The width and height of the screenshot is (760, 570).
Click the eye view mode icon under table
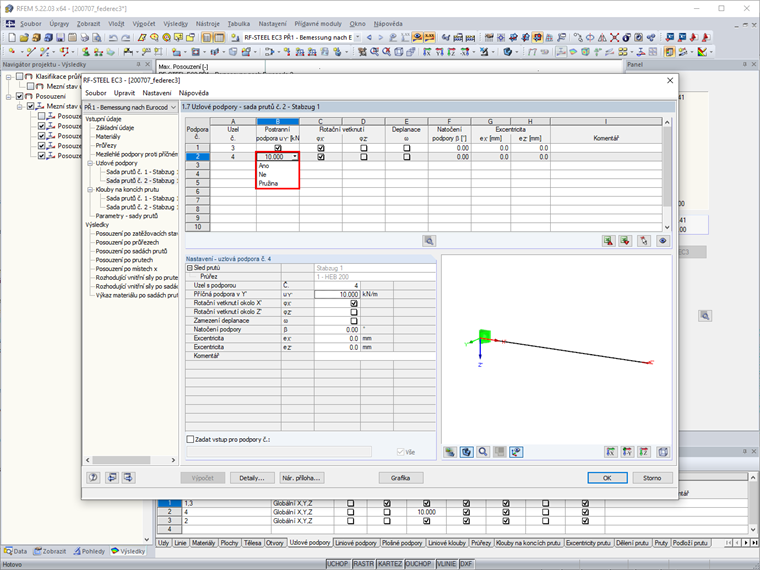point(663,241)
